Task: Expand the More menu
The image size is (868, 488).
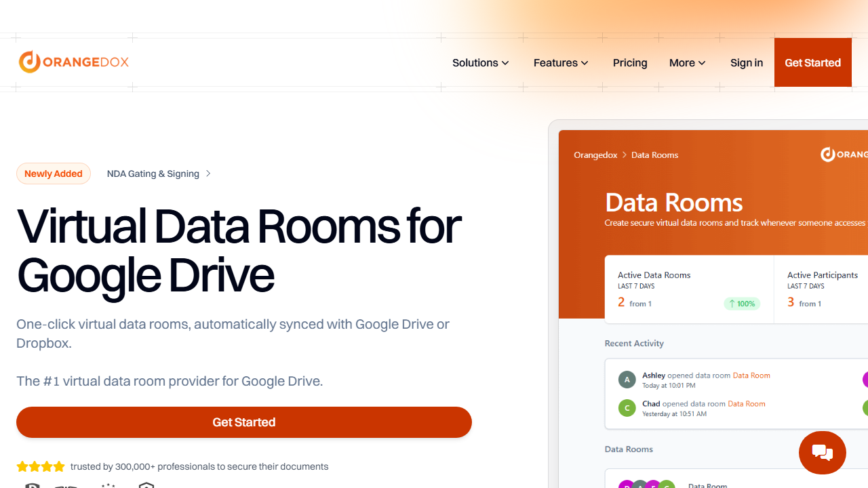Action: [x=688, y=62]
